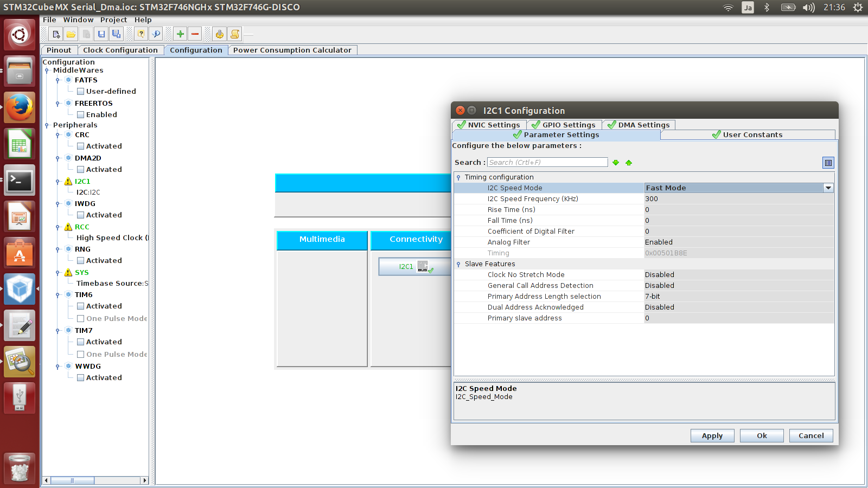Screen dimensions: 868x488
Task: Collapse the Timing configuration section
Action: tap(459, 177)
